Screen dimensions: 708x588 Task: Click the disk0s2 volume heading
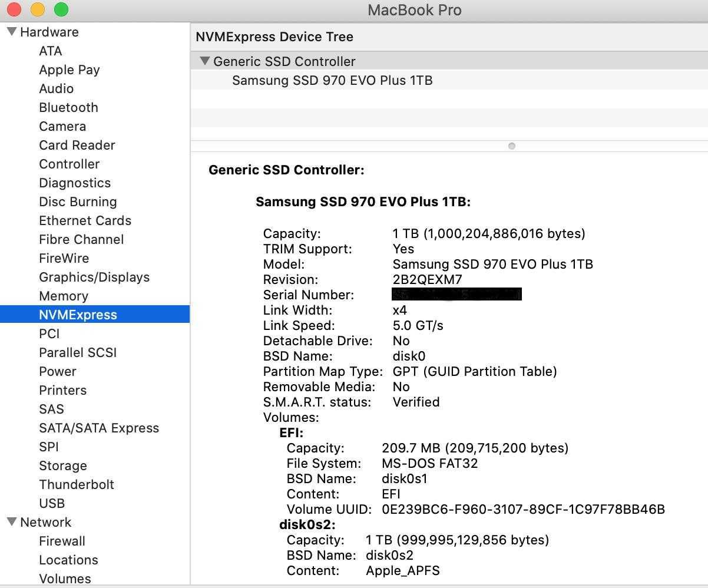(x=307, y=524)
